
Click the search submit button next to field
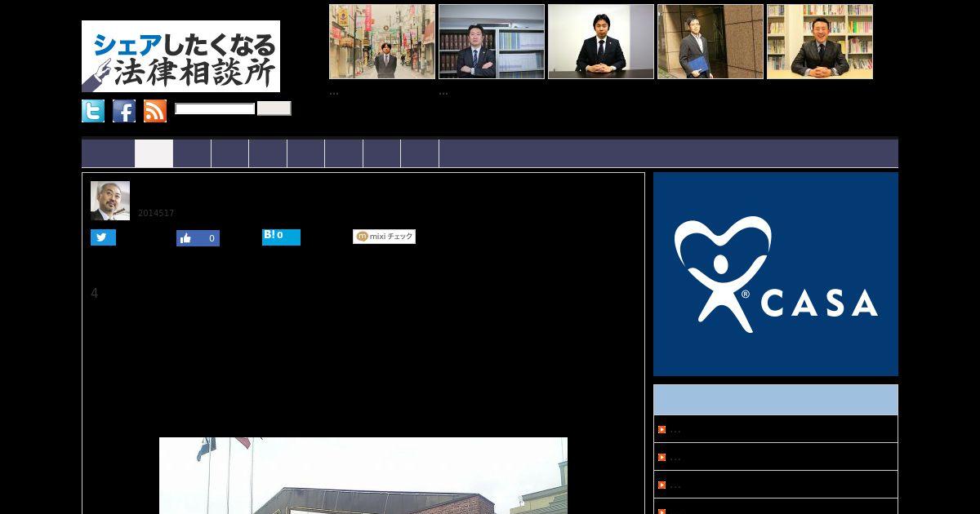coord(274,109)
